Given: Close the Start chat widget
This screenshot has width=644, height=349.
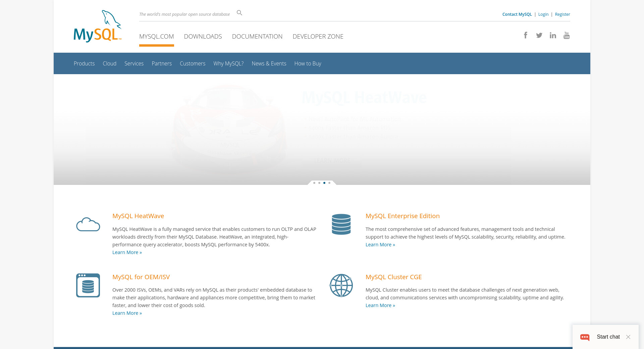Looking at the screenshot, I should (x=628, y=337).
